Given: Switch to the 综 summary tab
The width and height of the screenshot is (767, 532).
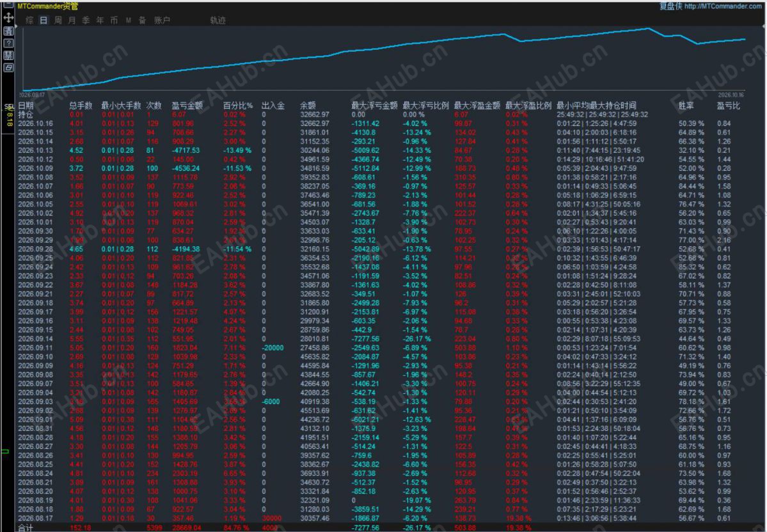Looking at the screenshot, I should tap(29, 20).
